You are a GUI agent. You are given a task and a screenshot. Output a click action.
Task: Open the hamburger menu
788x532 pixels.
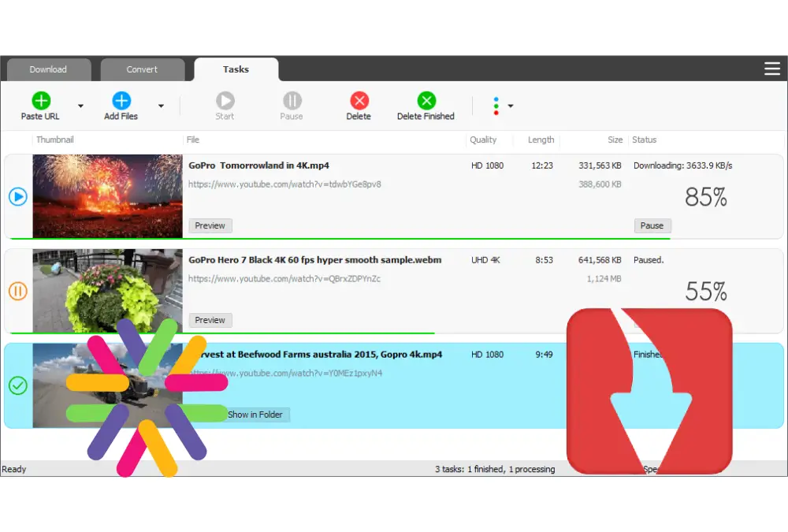772,69
